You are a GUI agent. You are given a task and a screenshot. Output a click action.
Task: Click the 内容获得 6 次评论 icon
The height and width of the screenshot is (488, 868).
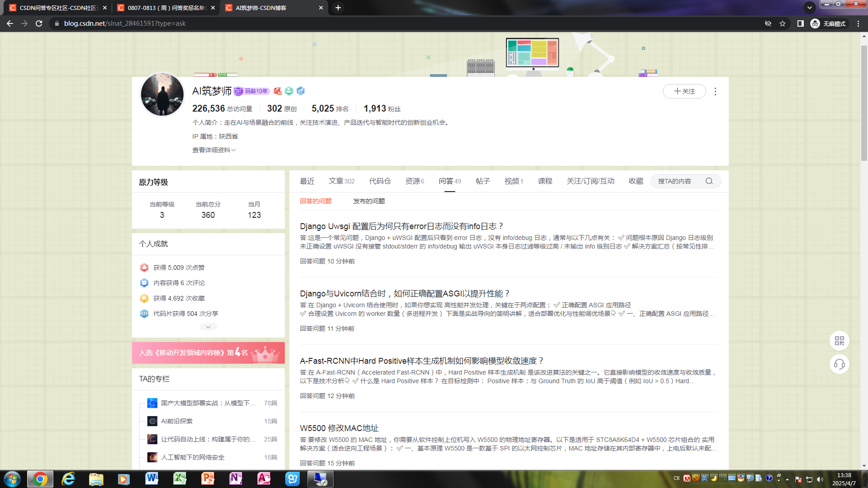point(144,283)
